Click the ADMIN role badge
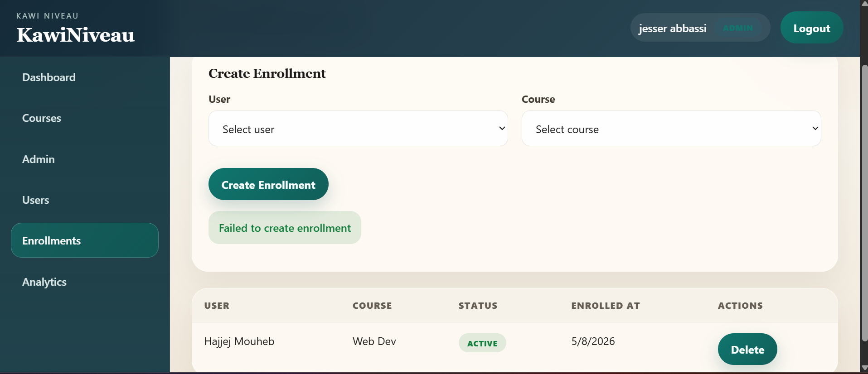 (738, 28)
